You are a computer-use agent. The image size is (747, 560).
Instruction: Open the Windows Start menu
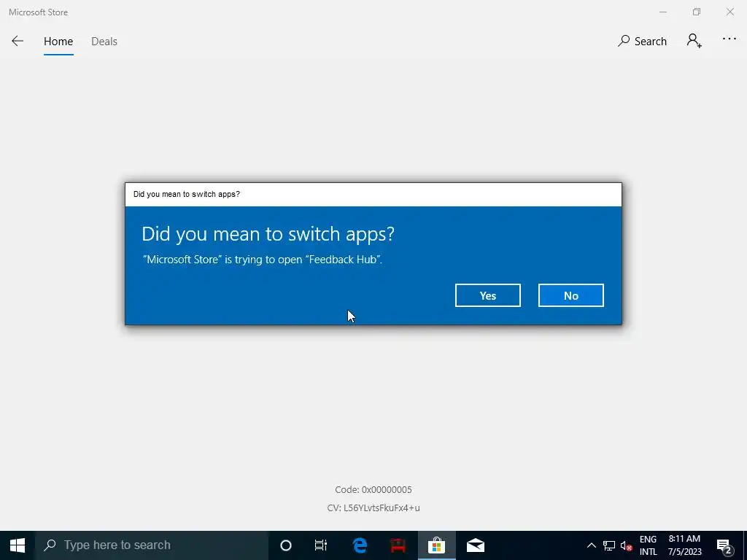coord(18,545)
